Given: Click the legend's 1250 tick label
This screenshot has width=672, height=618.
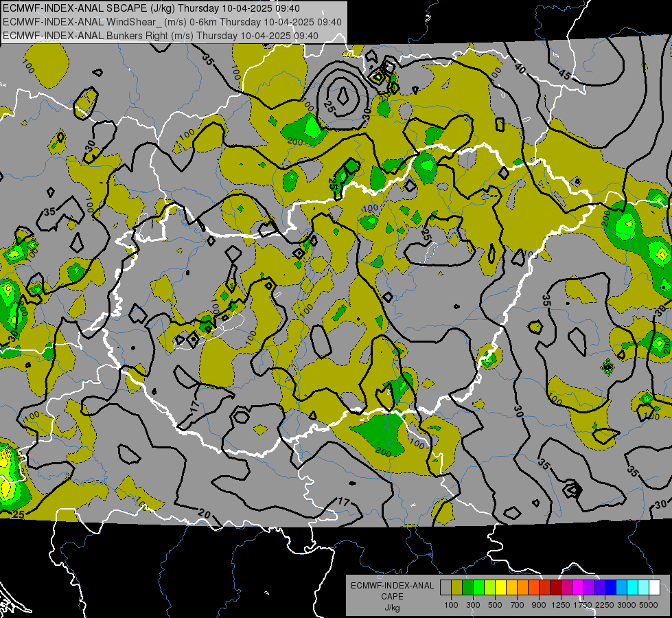Looking at the screenshot, I should (561, 605).
